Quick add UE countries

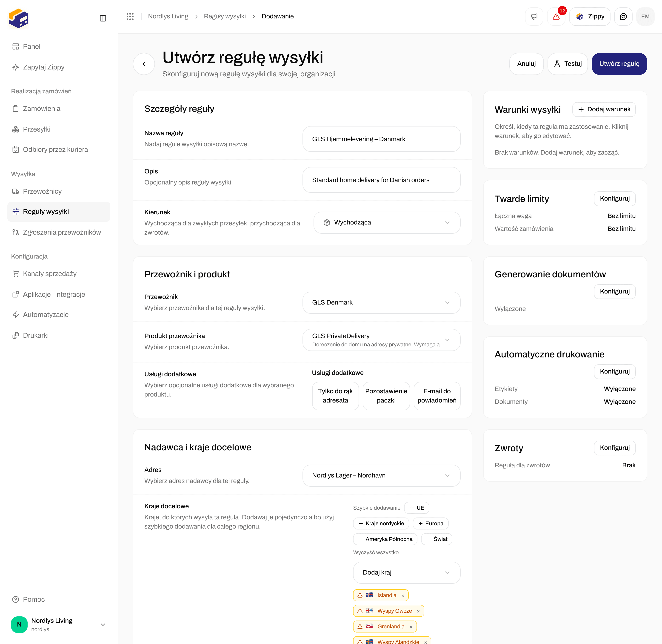point(417,508)
